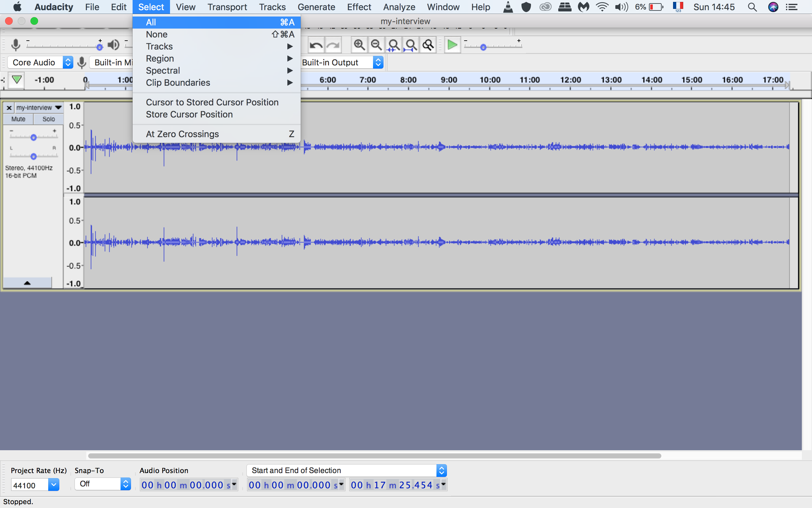Collapse track using bottom up-arrow button

point(27,283)
